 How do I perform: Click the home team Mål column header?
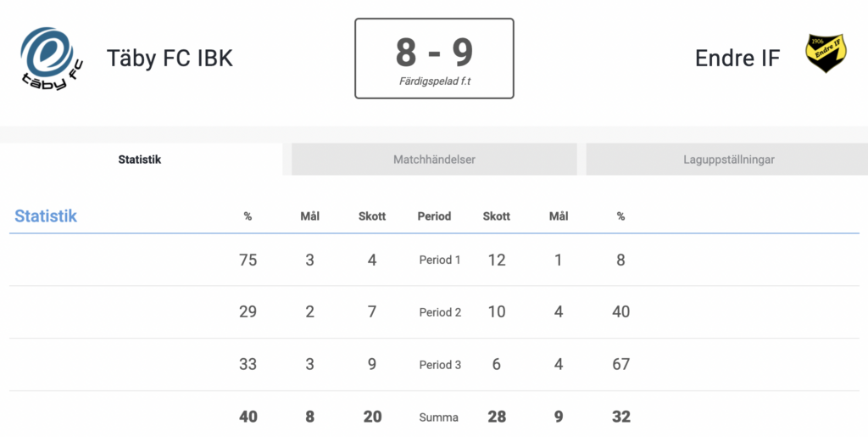point(310,216)
